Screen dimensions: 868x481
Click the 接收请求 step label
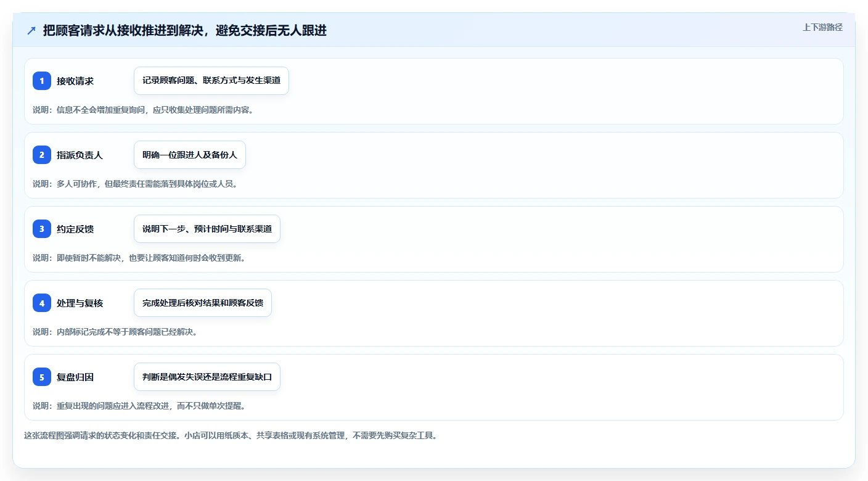click(75, 81)
